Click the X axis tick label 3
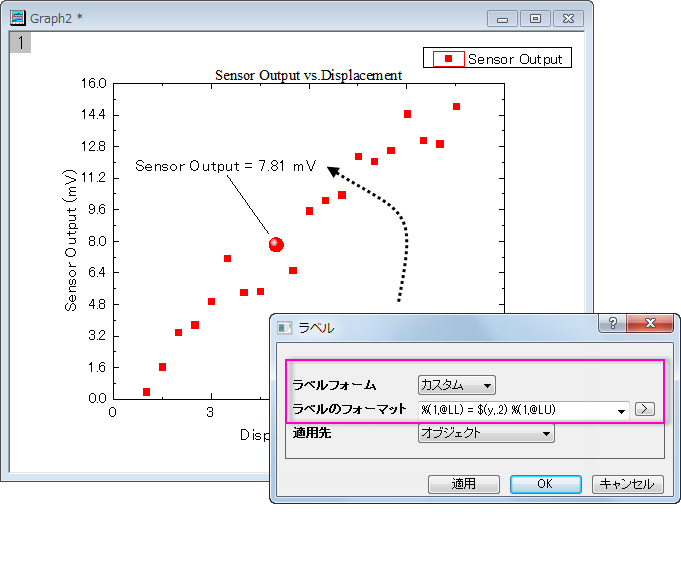This screenshot has height=569, width=681. click(x=210, y=412)
